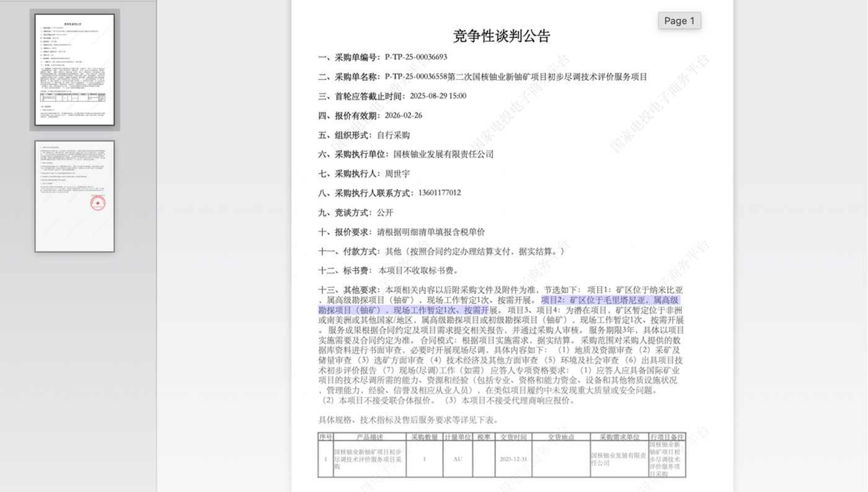868x492 pixels.
Task: Click the table header '税率'
Action: (x=484, y=437)
